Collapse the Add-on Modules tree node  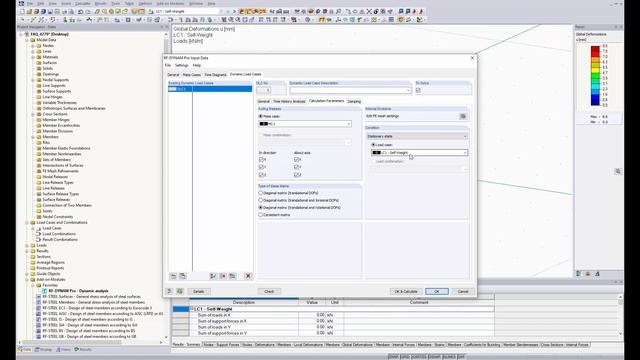[x=27, y=280]
